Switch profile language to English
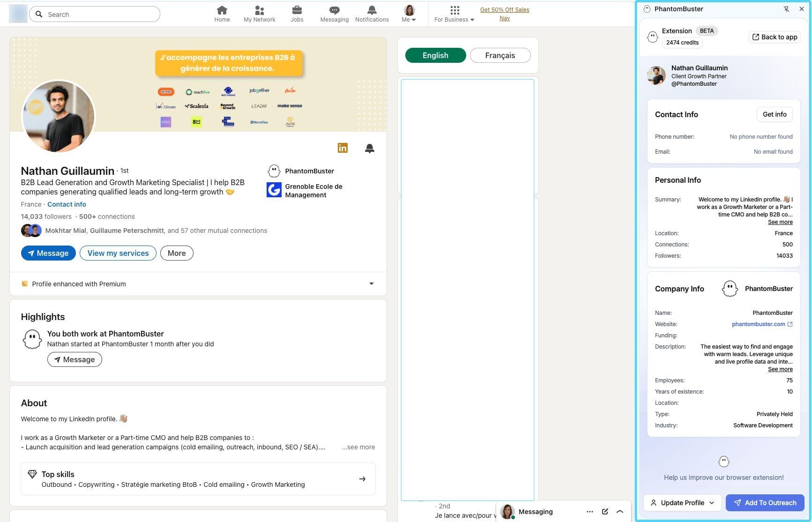Screen dimensions: 812x522 (x=435, y=55)
